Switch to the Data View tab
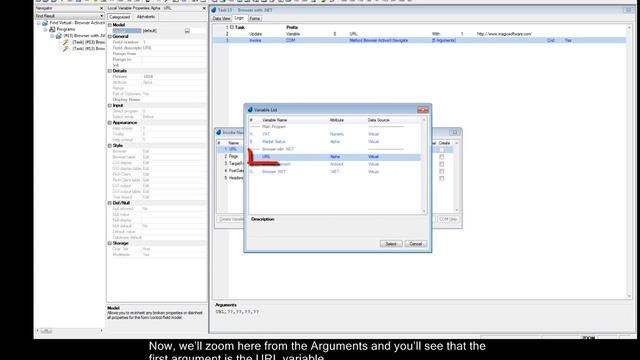The image size is (640, 360). tap(222, 18)
